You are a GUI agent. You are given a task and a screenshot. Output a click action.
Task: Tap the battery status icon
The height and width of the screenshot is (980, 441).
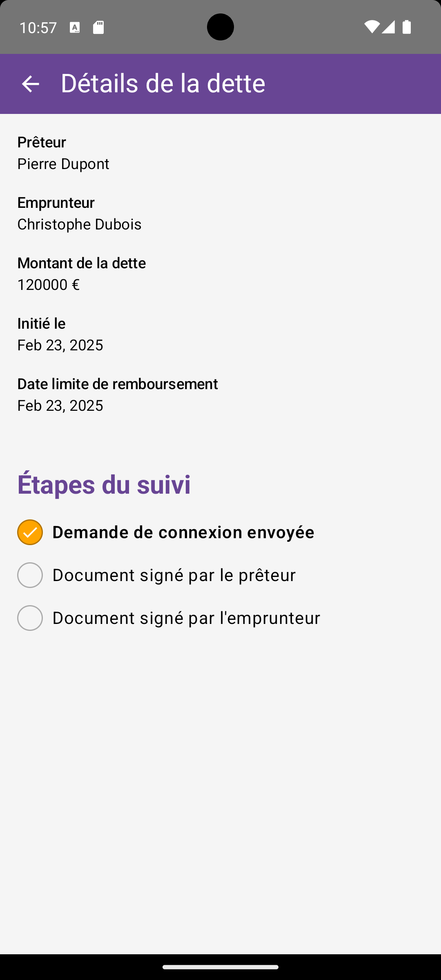[406, 27]
